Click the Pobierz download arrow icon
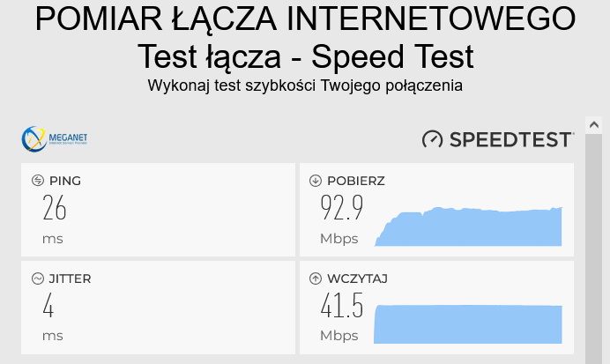Image resolution: width=610 pixels, height=364 pixels. [x=315, y=181]
